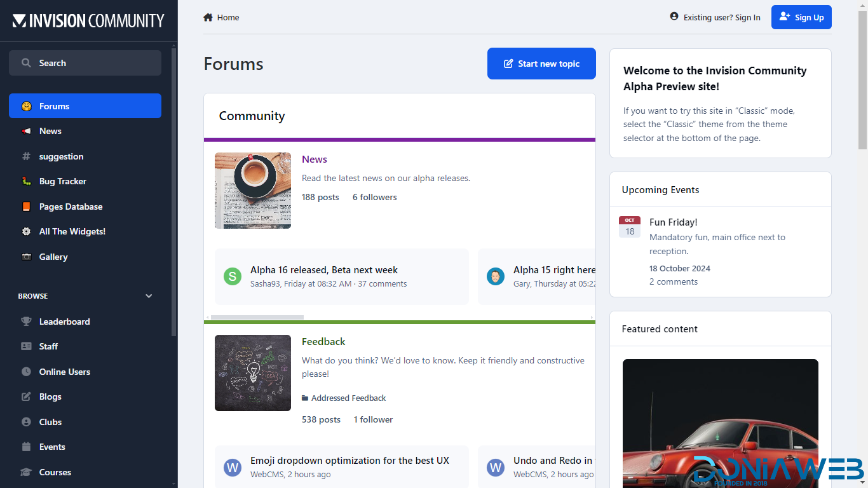Viewport: 868px width, 488px height.
Task: Open the Gallery section icon
Action: click(x=25, y=257)
